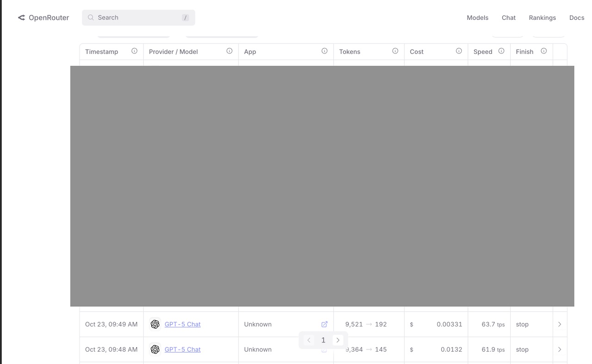Click the info icon beside Cost header

coord(459,51)
